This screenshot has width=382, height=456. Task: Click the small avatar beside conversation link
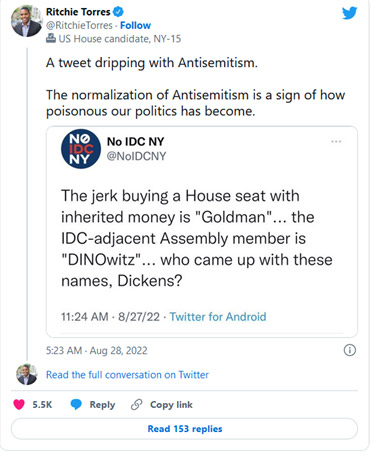pyautogui.click(x=27, y=374)
